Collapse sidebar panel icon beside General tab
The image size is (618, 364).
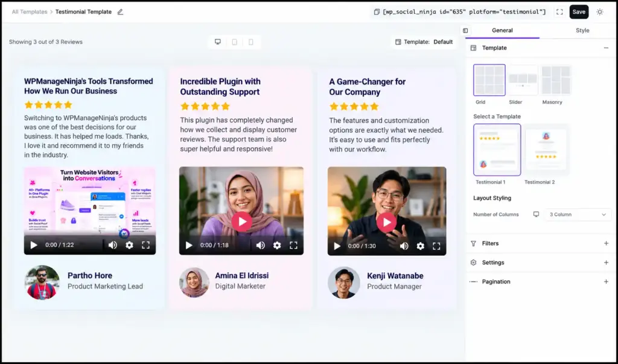[x=465, y=30]
